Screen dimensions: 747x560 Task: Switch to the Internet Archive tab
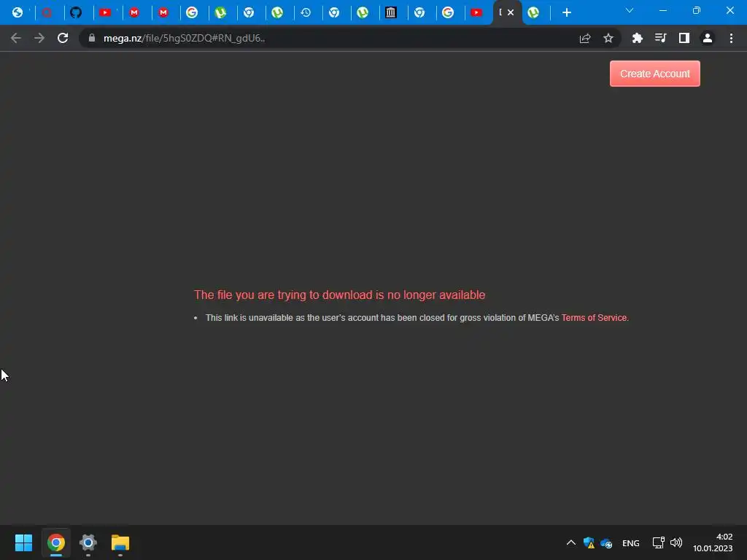(391, 12)
